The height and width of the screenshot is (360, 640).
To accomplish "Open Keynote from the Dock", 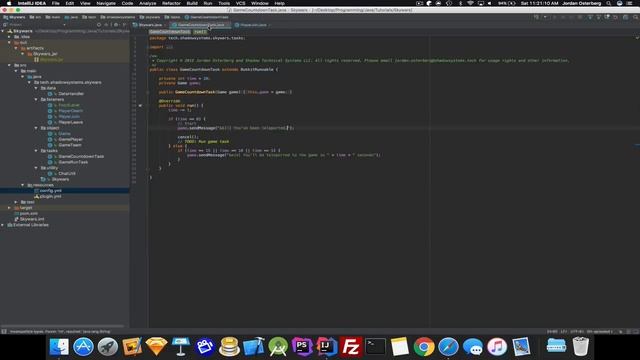I will click(180, 347).
